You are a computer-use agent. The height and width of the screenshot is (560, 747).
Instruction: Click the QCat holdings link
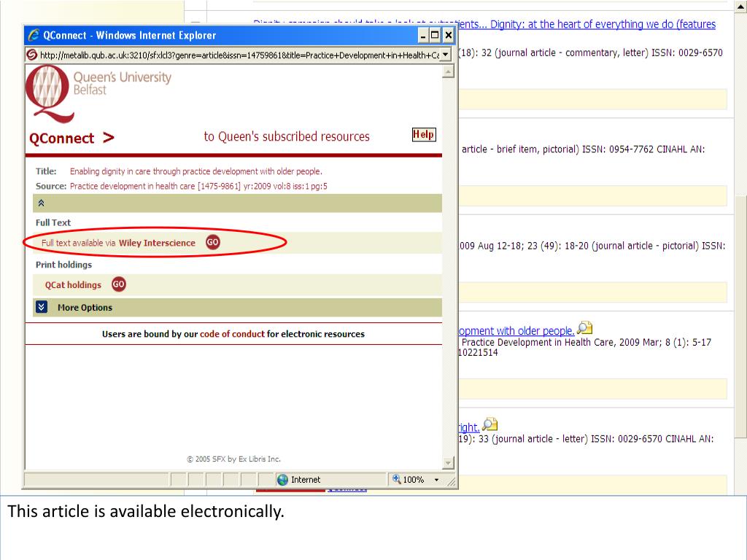[74, 285]
